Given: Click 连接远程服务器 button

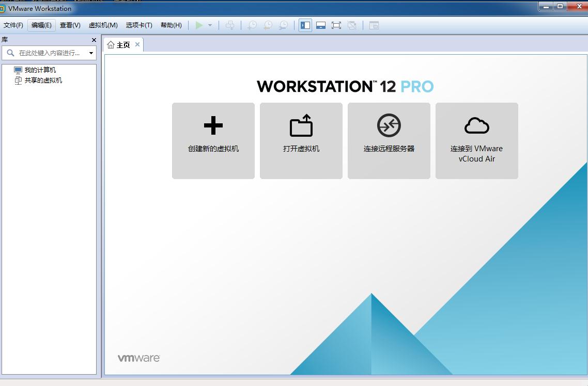Looking at the screenshot, I should (x=389, y=140).
